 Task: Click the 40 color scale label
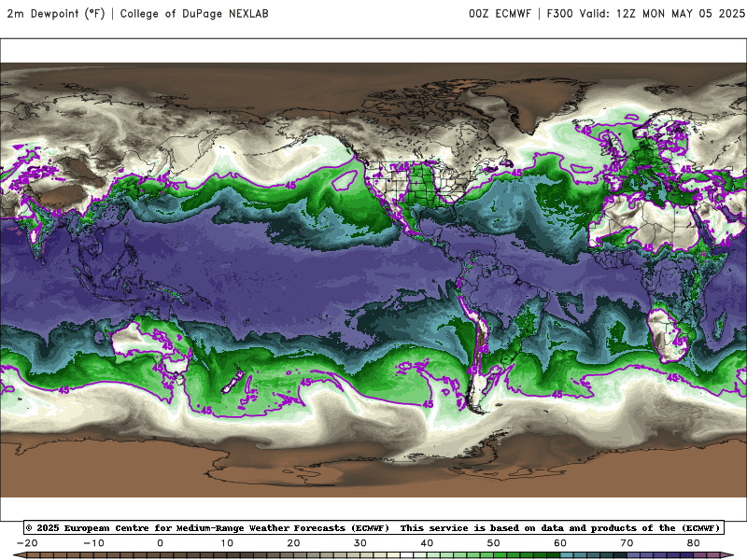(427, 543)
